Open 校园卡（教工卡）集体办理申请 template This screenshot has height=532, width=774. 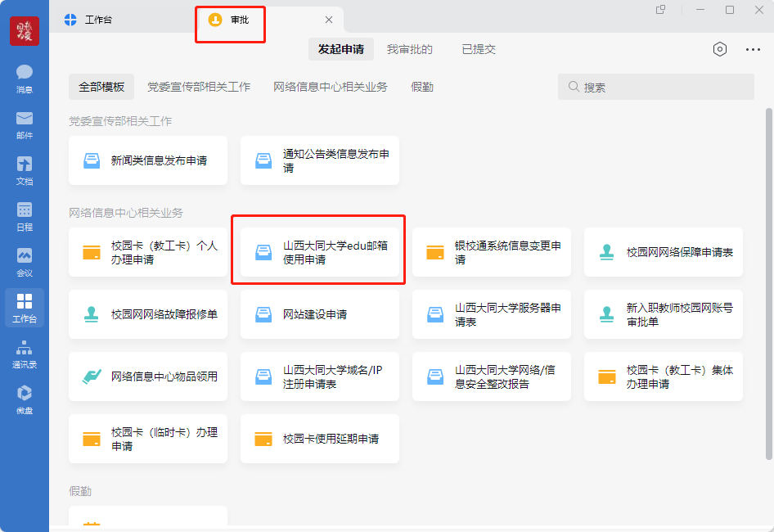[x=663, y=376]
